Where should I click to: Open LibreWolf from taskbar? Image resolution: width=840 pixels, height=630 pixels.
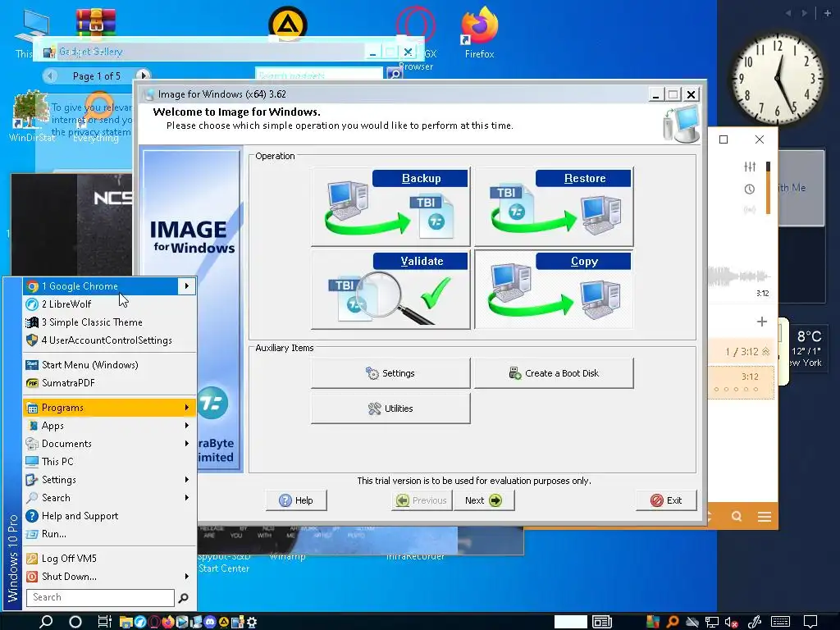click(x=139, y=622)
